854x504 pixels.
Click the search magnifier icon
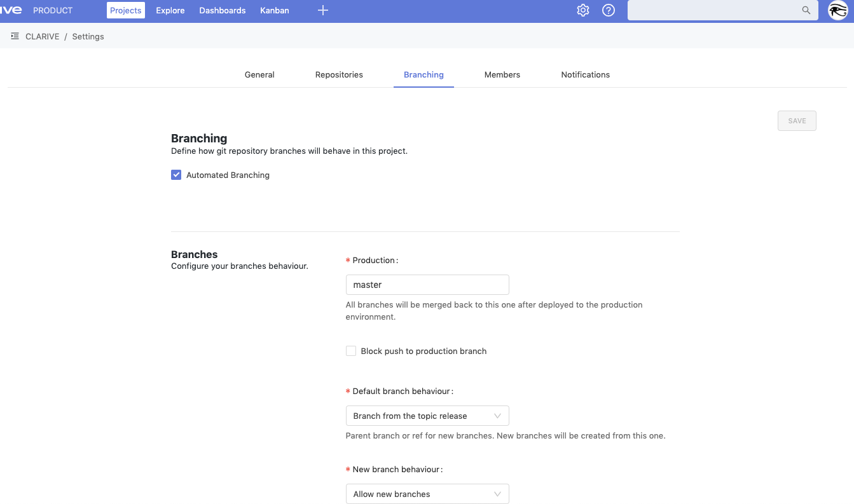(x=806, y=10)
